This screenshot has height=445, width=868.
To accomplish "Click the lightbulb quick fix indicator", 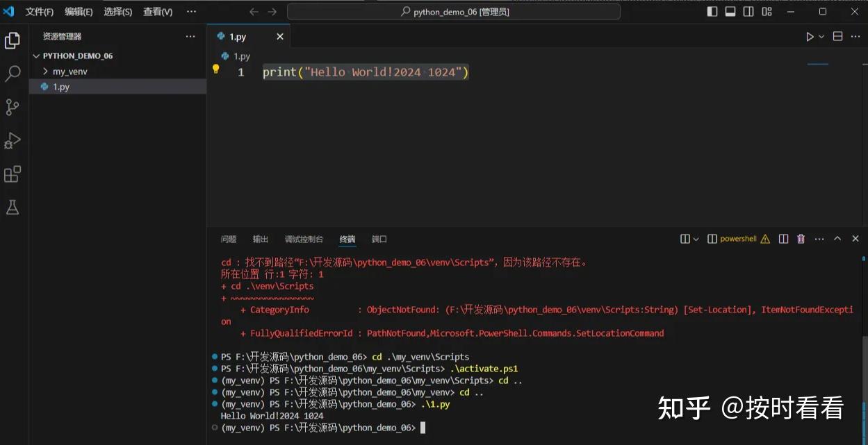I will coord(215,69).
